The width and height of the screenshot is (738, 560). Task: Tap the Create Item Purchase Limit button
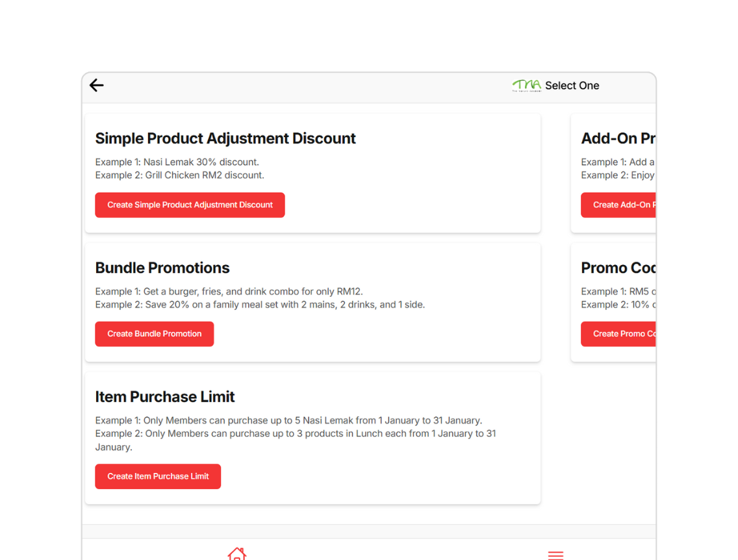[x=158, y=476]
